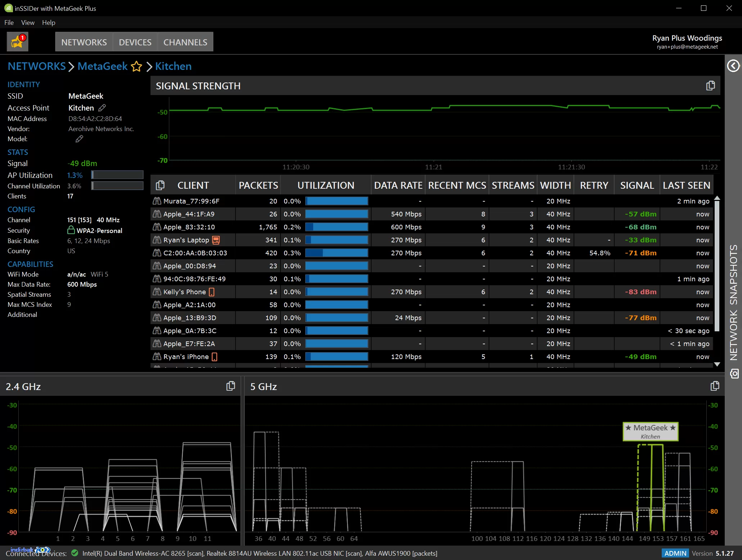Click the laptop device icon for Ryan's Laptop
The image size is (742, 560).
click(x=216, y=240)
